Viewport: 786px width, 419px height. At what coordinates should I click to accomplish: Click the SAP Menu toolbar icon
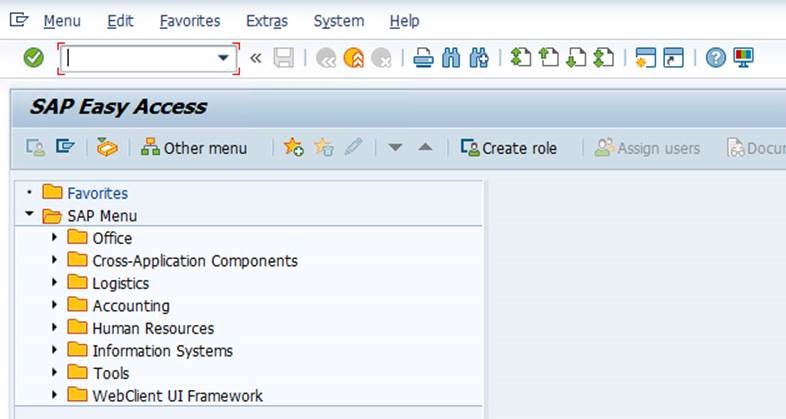point(65,147)
